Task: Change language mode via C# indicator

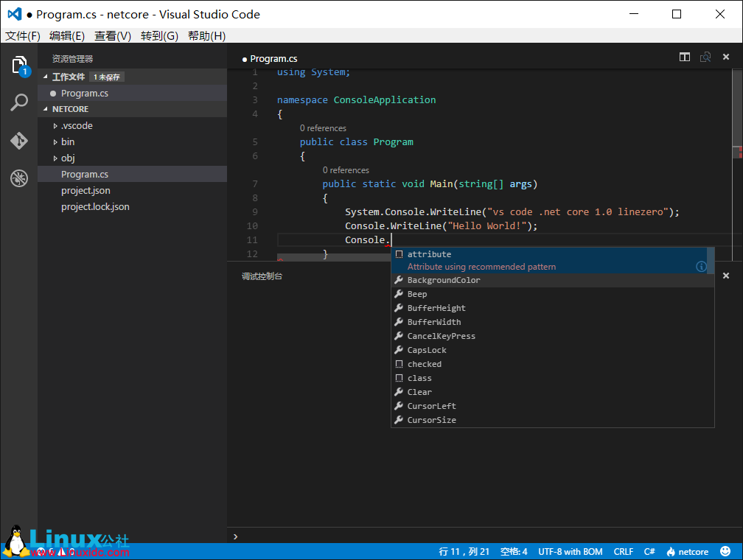Action: [x=649, y=551]
